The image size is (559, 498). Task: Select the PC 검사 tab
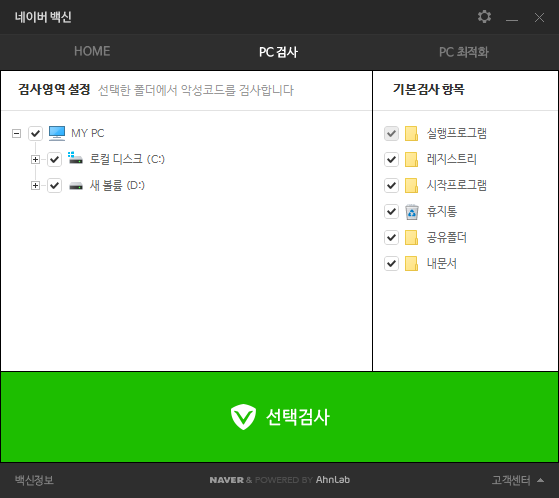click(278, 52)
